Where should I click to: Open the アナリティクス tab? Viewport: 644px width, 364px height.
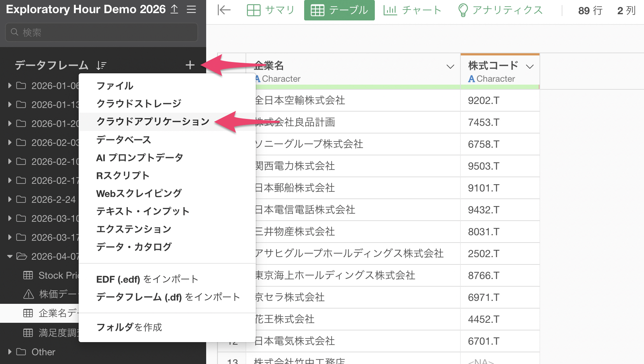pos(500,10)
